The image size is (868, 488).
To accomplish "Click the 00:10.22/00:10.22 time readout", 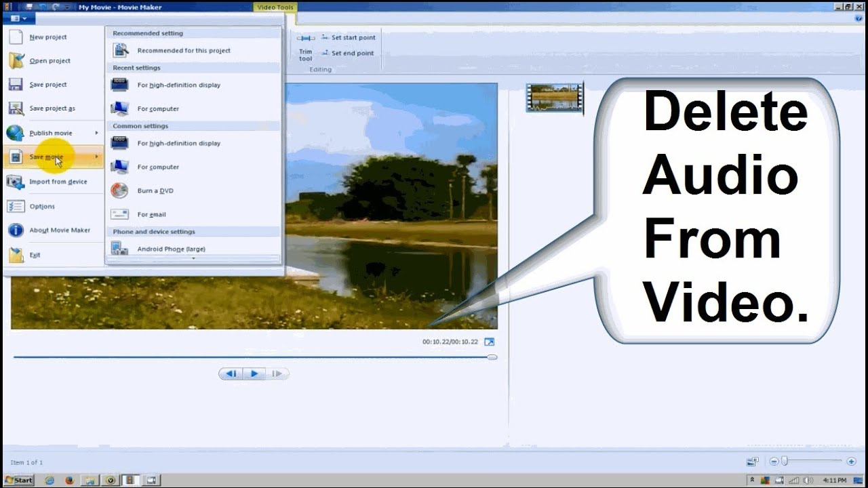I will 450,342.
